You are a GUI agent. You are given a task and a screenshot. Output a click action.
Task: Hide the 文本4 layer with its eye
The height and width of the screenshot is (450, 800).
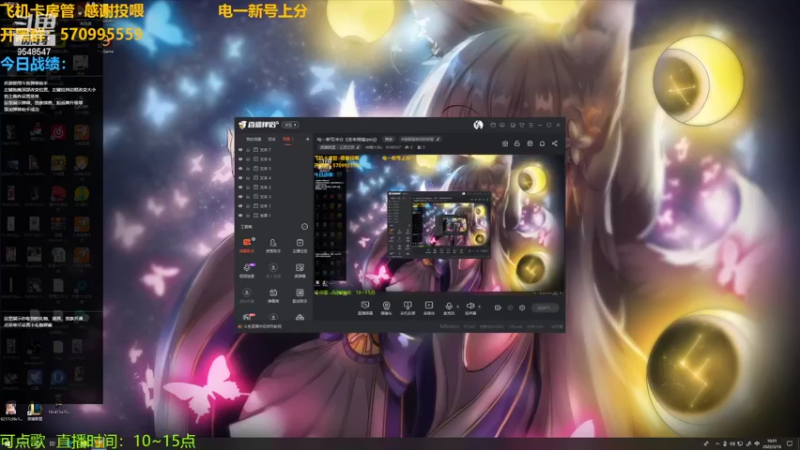tap(240, 178)
